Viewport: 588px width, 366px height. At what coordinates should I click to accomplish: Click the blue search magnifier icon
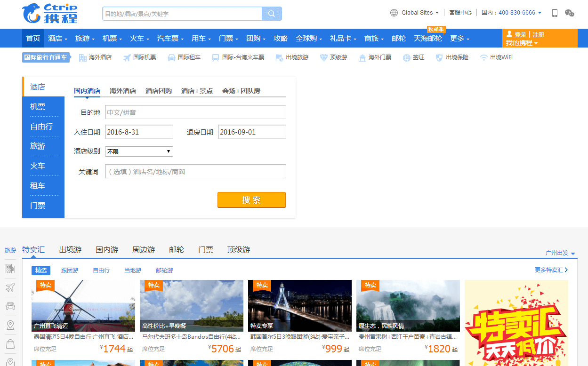(272, 14)
